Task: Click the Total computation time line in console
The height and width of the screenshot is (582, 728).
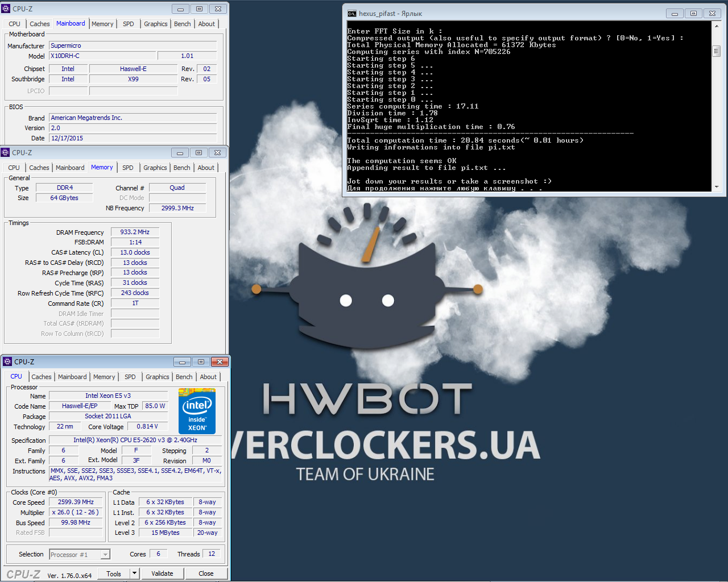Action: click(x=465, y=140)
